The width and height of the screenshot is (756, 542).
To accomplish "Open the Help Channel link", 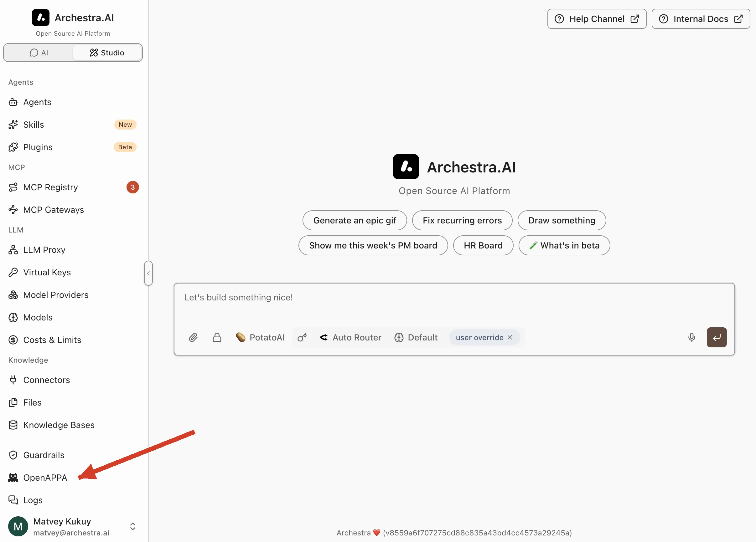I will pyautogui.click(x=597, y=19).
